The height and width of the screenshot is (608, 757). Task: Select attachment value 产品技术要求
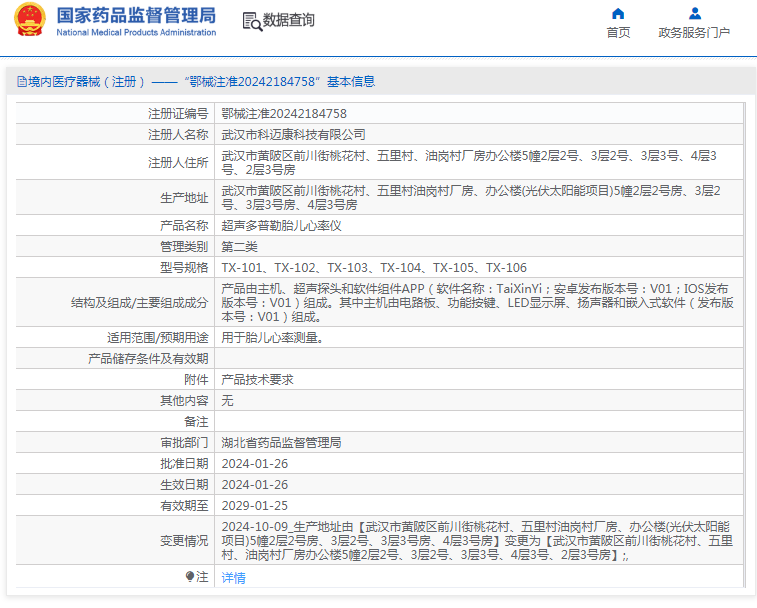[257, 380]
